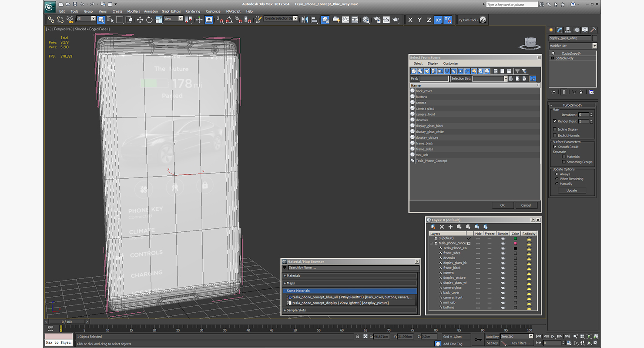The height and width of the screenshot is (348, 644).
Task: Restrict transform to X axis
Action: (410, 20)
